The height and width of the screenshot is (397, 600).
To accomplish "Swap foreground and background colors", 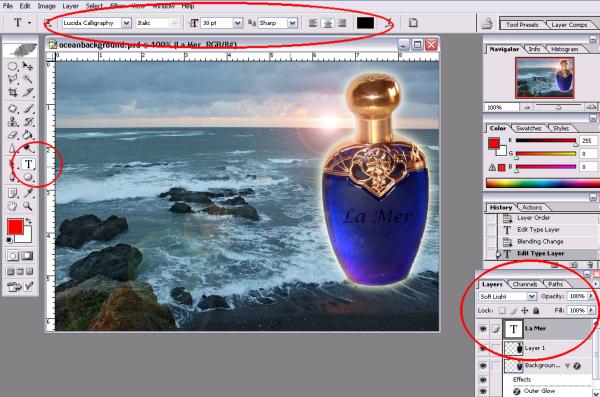I will coord(28,221).
